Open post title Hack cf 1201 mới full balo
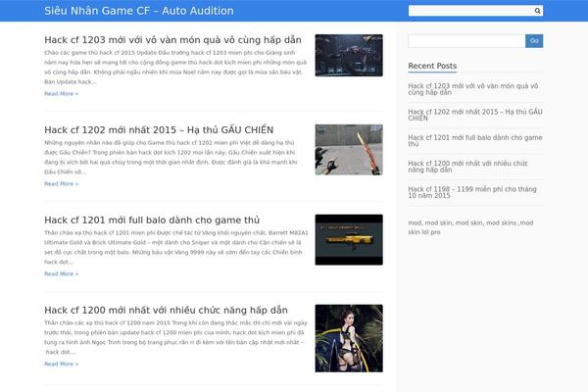588x392 pixels. tap(152, 220)
